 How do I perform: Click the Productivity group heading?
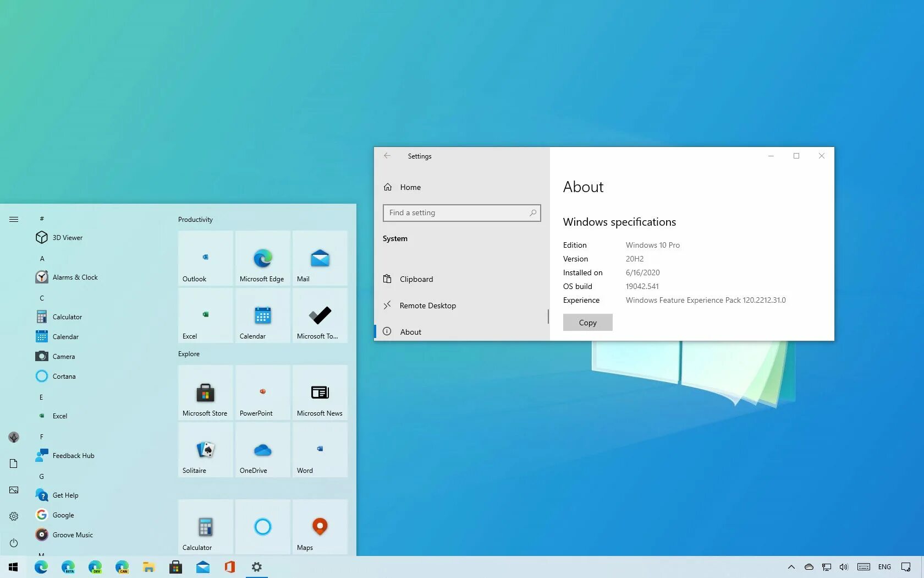195,219
